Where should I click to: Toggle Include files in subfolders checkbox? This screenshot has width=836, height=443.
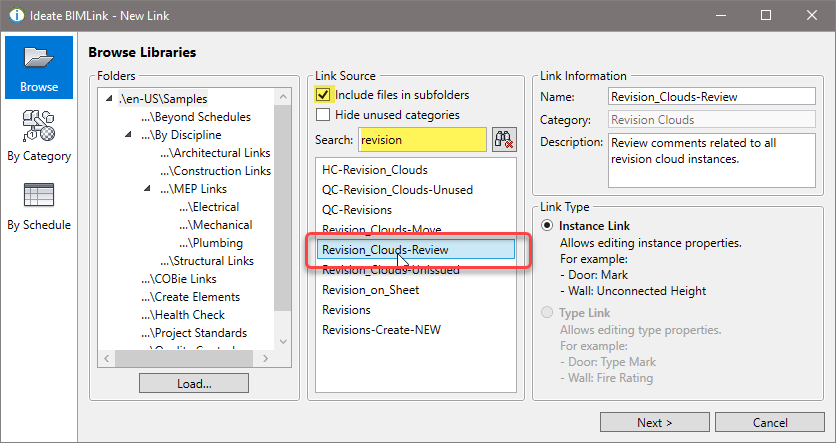click(323, 95)
